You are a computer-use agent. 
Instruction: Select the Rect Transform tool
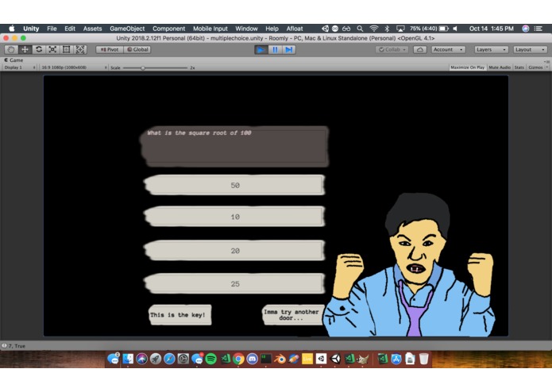click(x=66, y=49)
